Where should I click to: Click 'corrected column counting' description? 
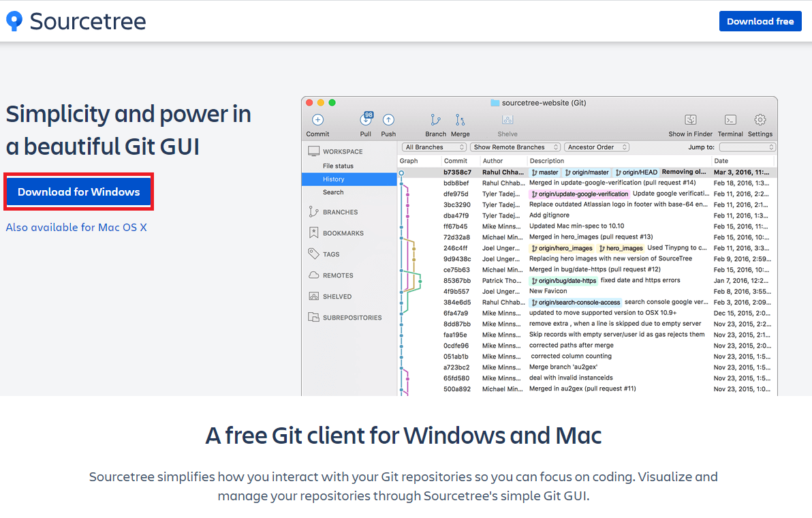pyautogui.click(x=572, y=356)
